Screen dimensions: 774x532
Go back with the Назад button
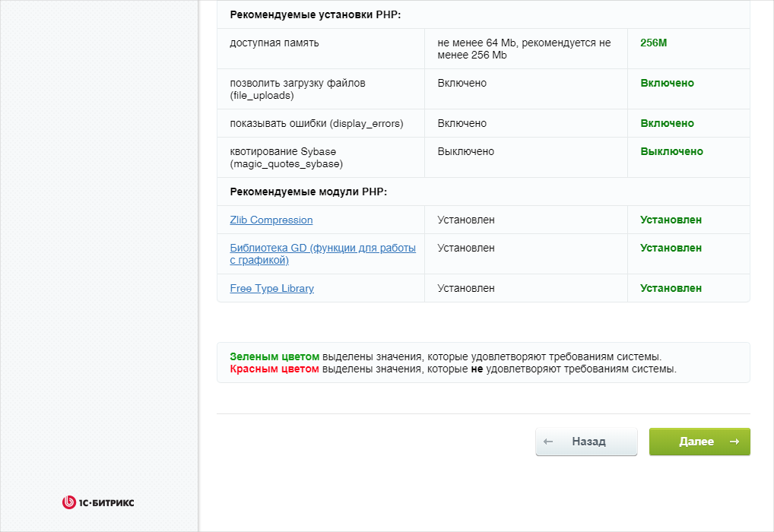[586, 442]
